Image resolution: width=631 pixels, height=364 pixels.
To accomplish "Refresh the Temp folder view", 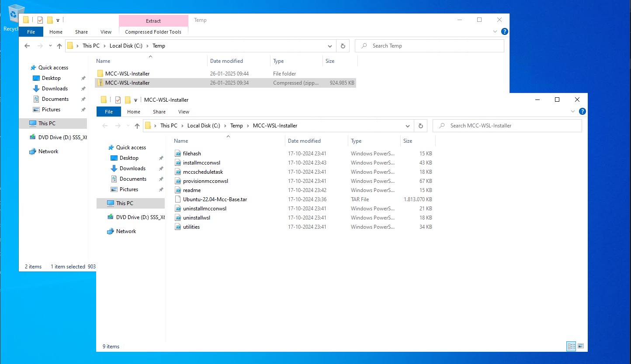I will click(x=343, y=46).
